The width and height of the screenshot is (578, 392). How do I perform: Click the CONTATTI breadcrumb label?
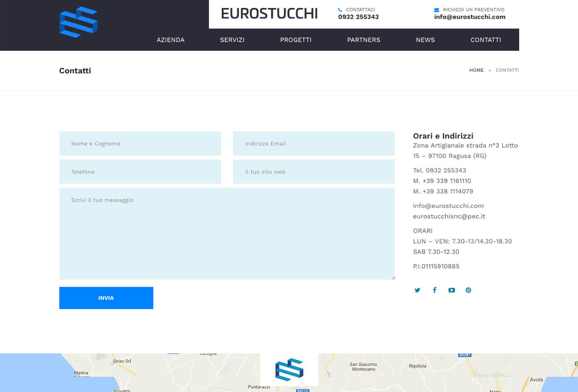click(x=507, y=70)
